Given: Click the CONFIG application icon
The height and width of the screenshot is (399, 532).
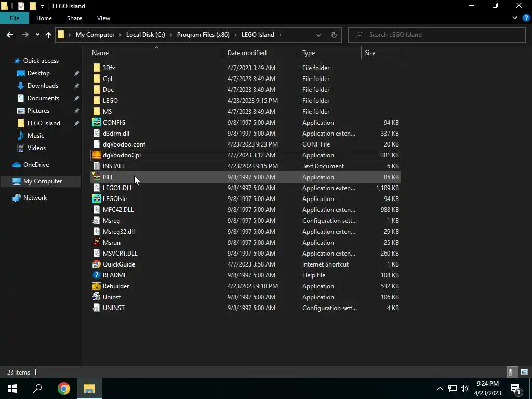Looking at the screenshot, I should (x=97, y=123).
